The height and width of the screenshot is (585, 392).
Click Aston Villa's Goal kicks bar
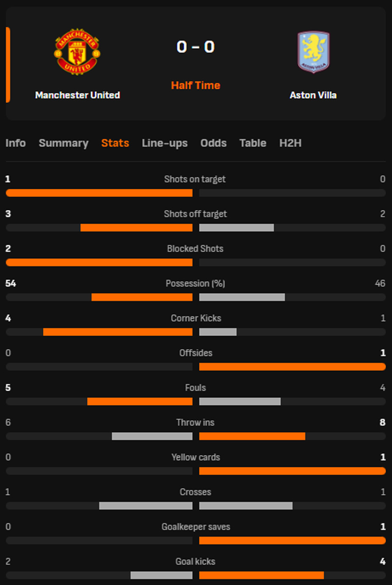click(261, 575)
